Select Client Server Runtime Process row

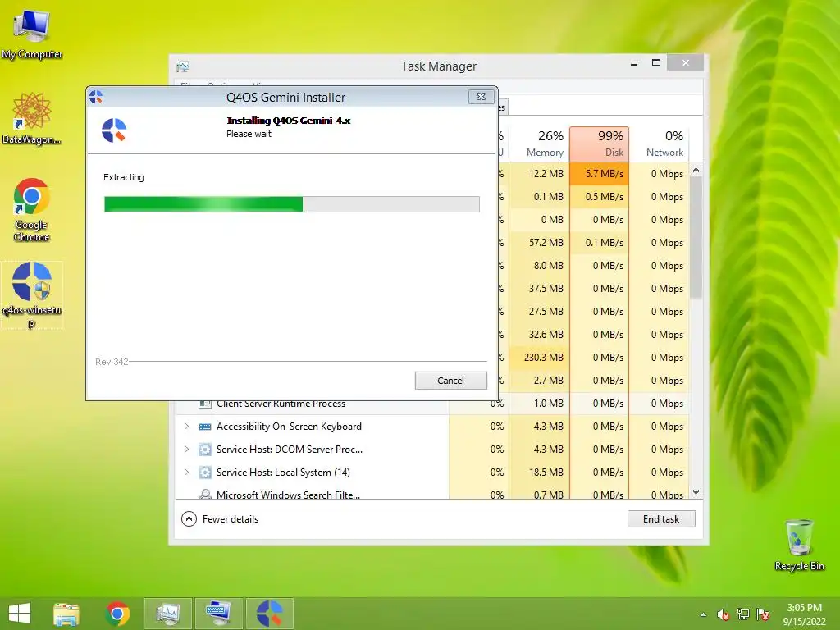[x=432, y=404]
